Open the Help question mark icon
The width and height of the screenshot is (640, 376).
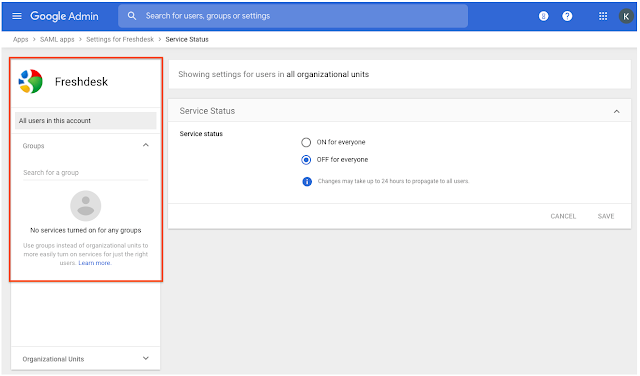pos(567,16)
